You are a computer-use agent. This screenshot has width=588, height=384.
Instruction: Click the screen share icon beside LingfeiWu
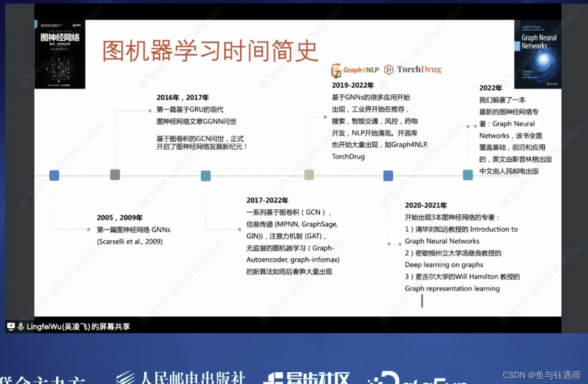pyautogui.click(x=11, y=326)
